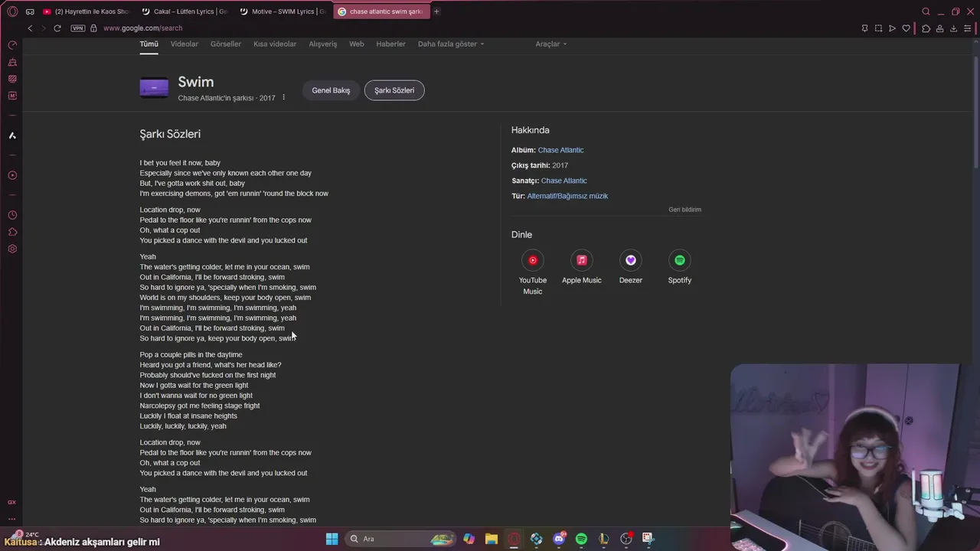Open File Explorer from the taskbar

click(491, 539)
